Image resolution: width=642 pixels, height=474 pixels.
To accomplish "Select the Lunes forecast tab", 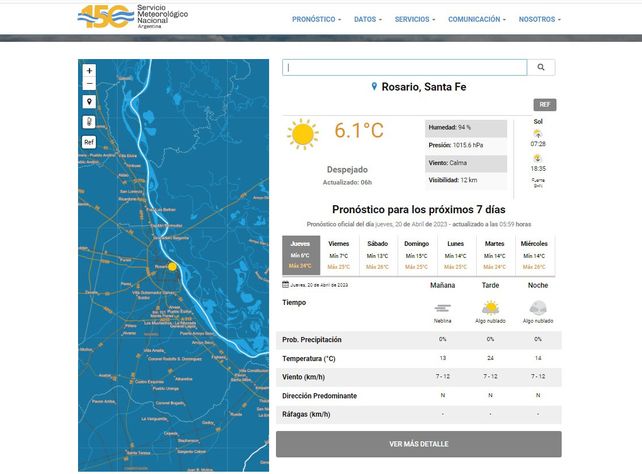I will pyautogui.click(x=455, y=255).
